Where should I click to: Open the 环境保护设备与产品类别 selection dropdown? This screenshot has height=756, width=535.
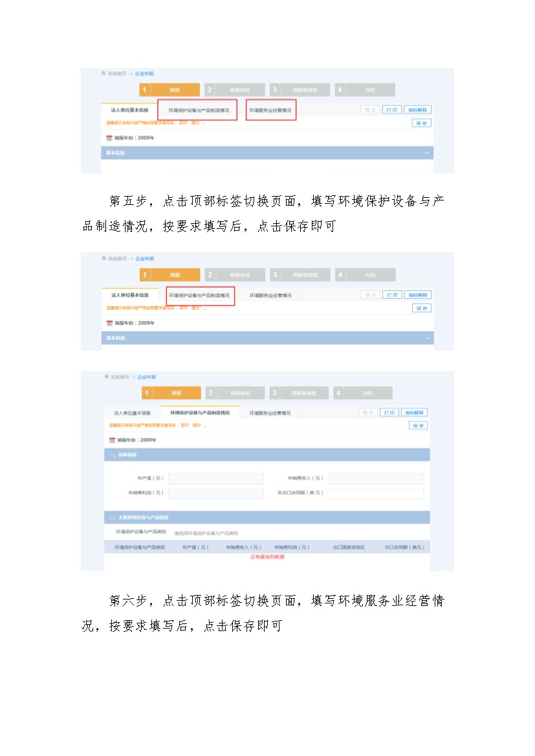point(206,534)
